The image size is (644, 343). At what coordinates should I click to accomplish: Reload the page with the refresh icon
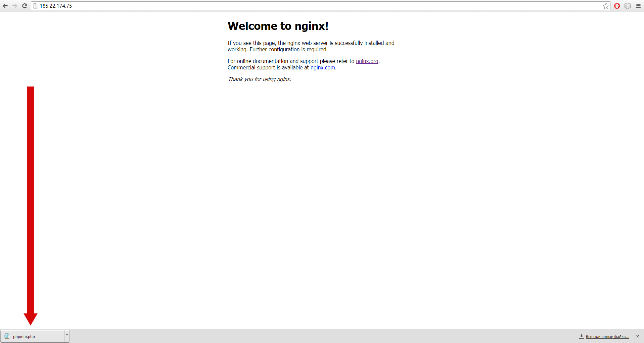tap(25, 6)
